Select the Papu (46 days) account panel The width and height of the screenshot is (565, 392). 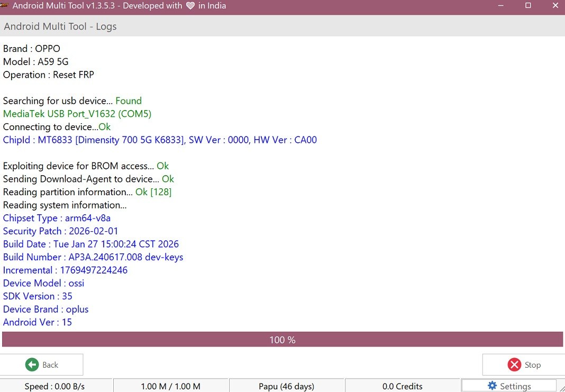point(286,386)
